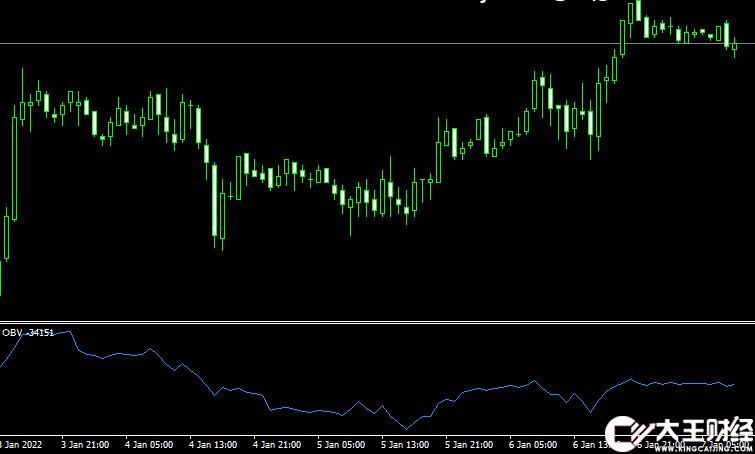This screenshot has width=755, height=454.
Task: Select the 4 Jan 05:00 time label
Action: click(149, 445)
